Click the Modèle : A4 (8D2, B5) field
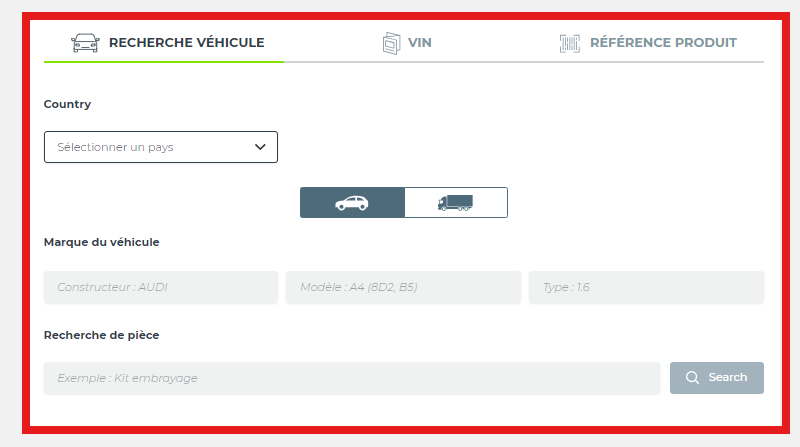This screenshot has height=447, width=800. [x=403, y=287]
